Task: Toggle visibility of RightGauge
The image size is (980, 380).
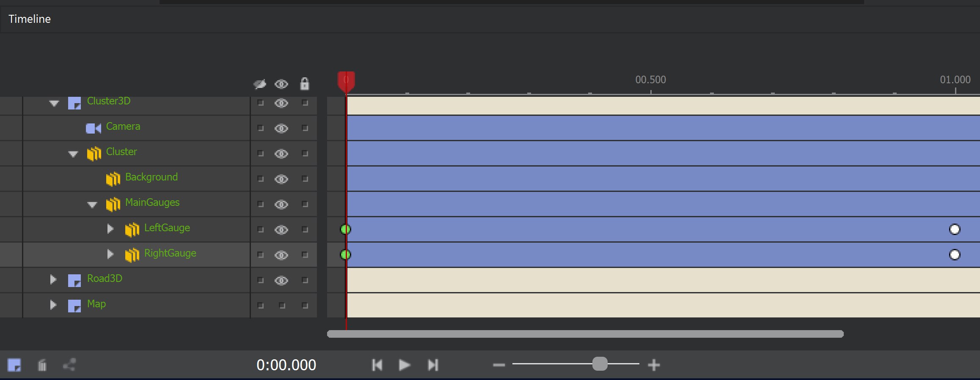Action: point(281,255)
